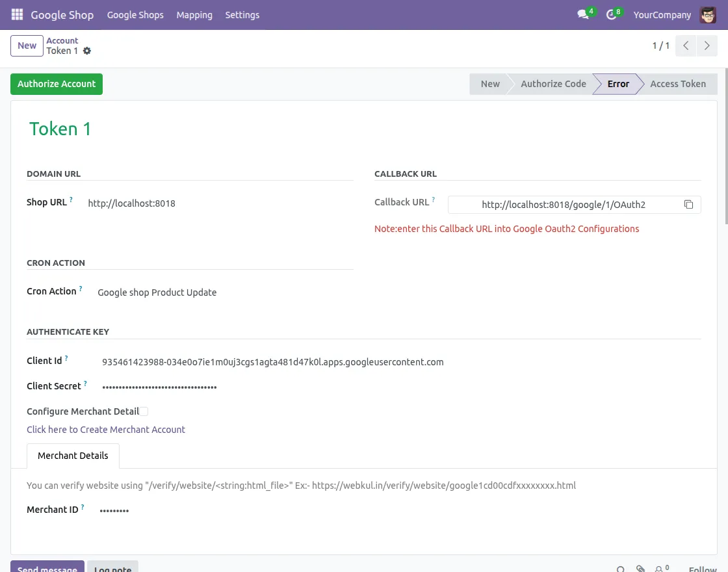This screenshot has height=572, width=728.
Task: Click the Log note button
Action: click(112, 569)
